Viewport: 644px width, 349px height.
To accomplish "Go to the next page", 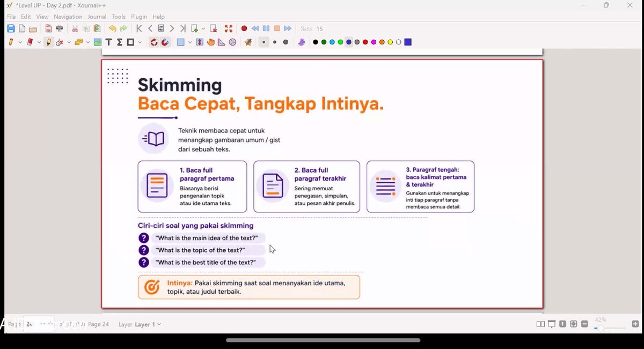I will (172, 28).
